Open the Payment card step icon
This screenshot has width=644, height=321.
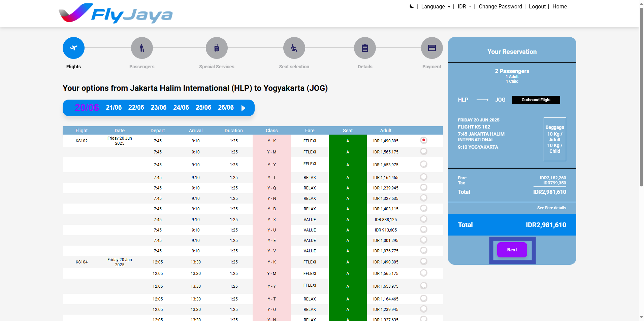(x=432, y=48)
